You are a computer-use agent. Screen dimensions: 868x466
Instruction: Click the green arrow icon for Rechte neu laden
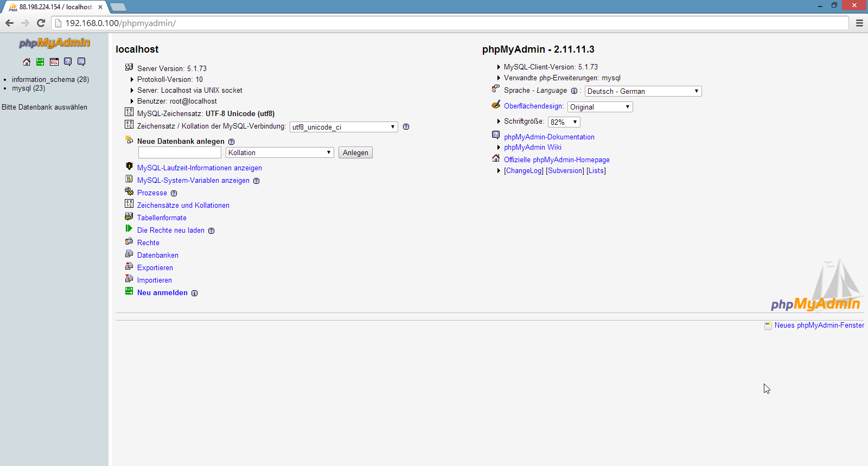tap(129, 229)
